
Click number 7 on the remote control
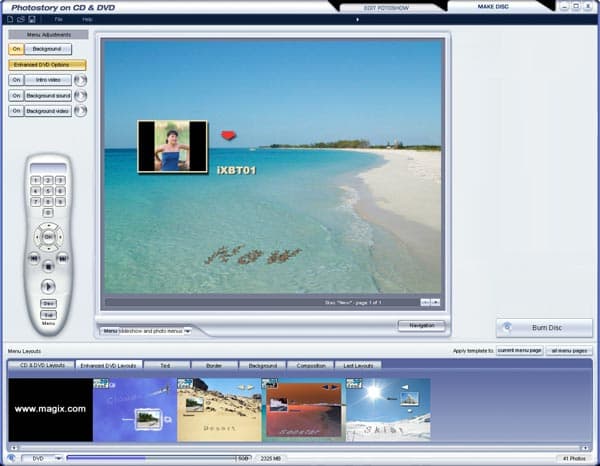tap(36, 202)
